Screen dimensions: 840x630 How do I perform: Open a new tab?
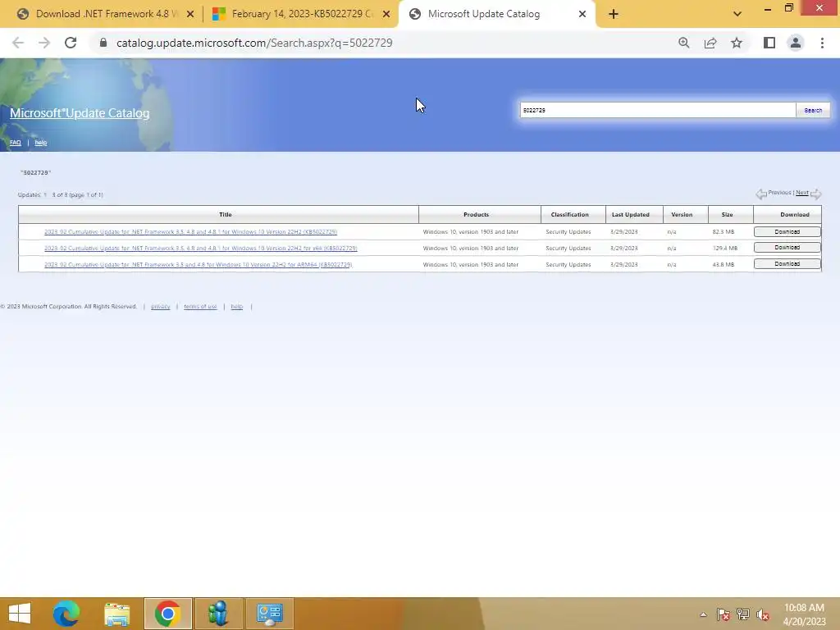tap(614, 15)
